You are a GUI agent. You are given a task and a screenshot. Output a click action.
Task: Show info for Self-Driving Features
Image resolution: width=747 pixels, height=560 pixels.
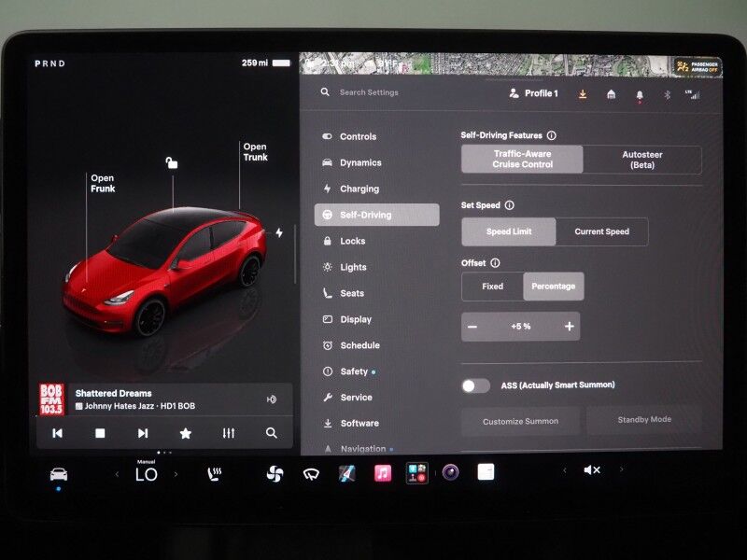[552, 135]
